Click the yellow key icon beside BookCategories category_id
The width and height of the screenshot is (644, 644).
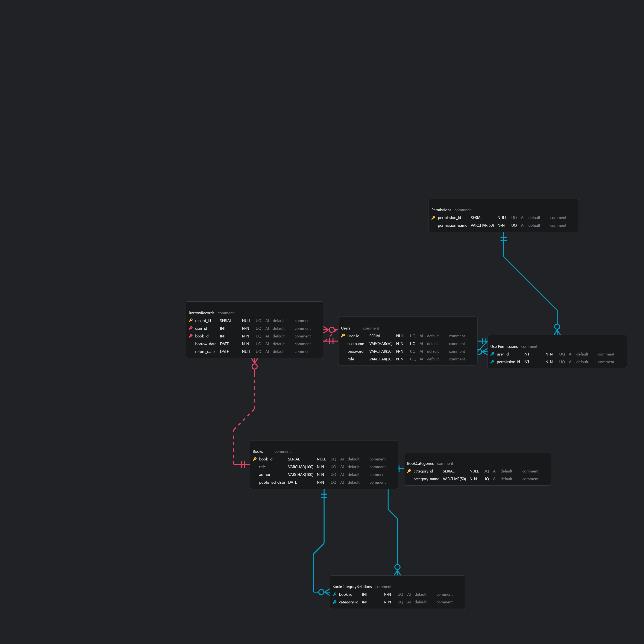click(x=409, y=471)
